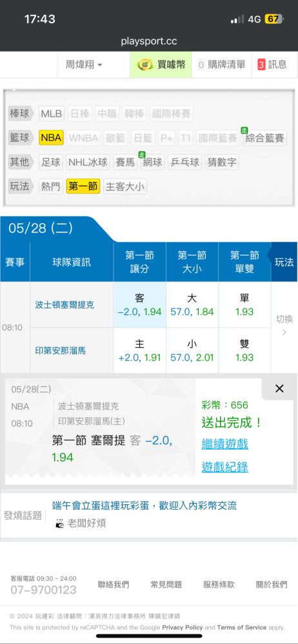The image size is (298, 644).
Task: Close the bet confirmation panel
Action: 279,388
